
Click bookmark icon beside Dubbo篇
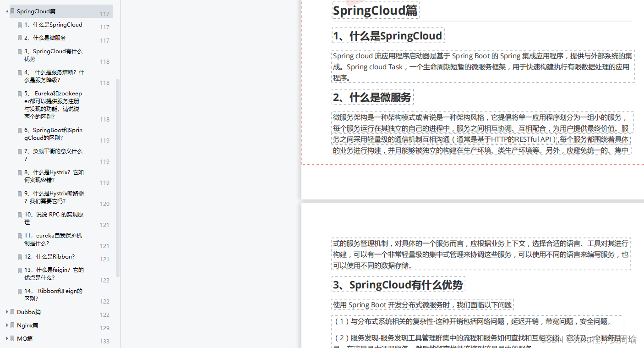(12, 312)
